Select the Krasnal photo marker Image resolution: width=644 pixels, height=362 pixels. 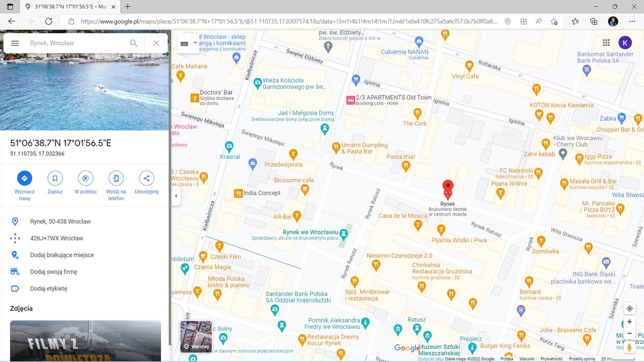tap(229, 147)
